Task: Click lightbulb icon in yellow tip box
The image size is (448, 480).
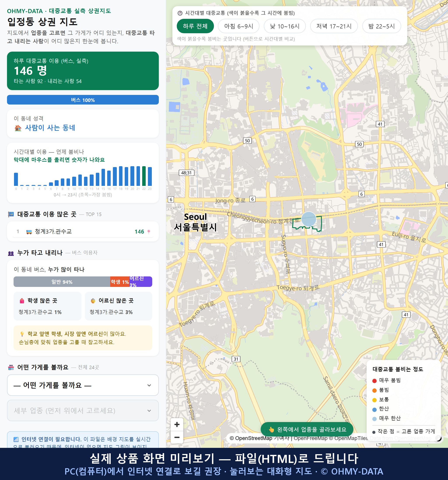Action: pyautogui.click(x=22, y=334)
